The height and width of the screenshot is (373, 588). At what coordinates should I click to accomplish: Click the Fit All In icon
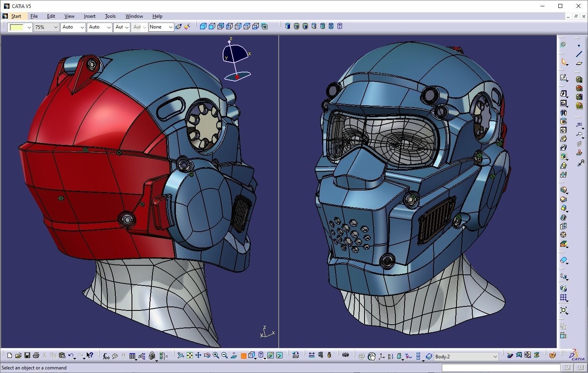pyautogui.click(x=189, y=356)
